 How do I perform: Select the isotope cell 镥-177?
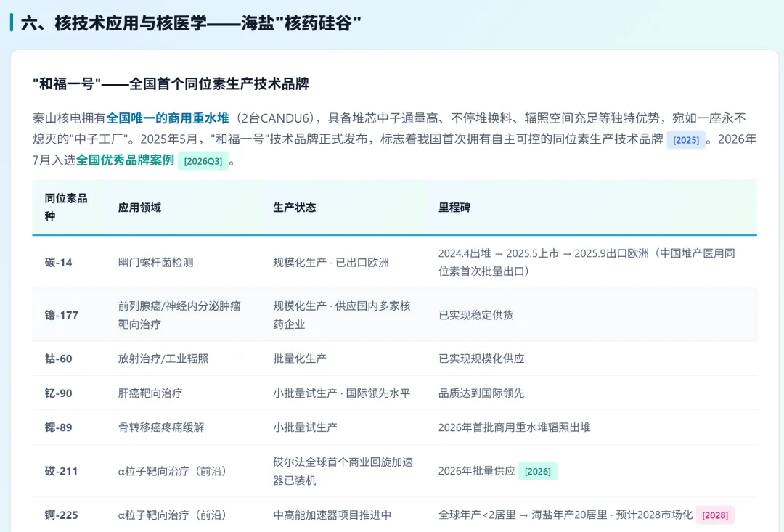pyautogui.click(x=62, y=315)
